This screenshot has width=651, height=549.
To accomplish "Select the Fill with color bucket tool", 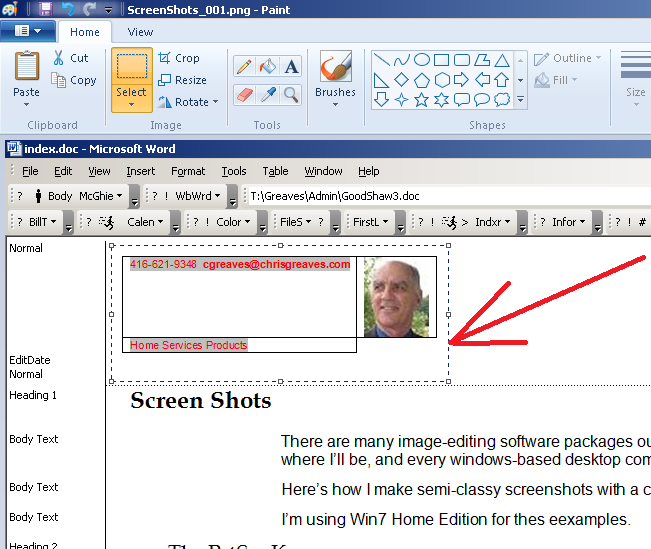I will [x=267, y=66].
